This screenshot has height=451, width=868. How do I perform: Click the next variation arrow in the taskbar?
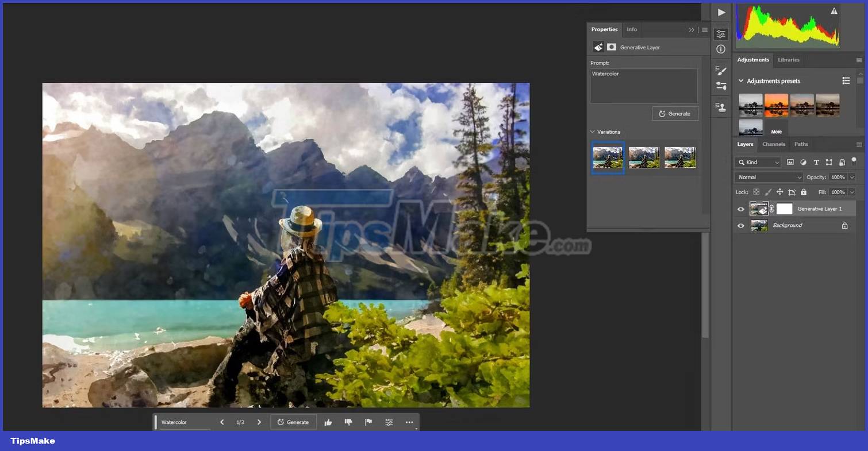259,422
